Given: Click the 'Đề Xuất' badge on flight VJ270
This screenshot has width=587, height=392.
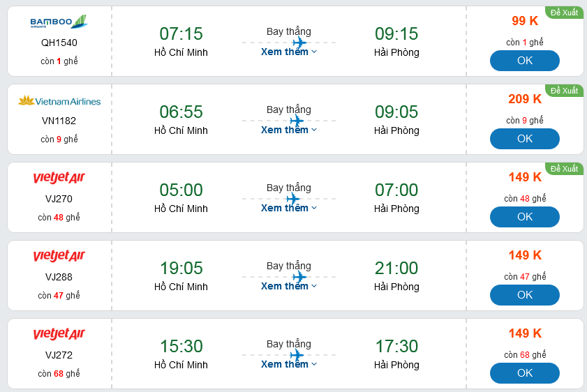Looking at the screenshot, I should [564, 169].
